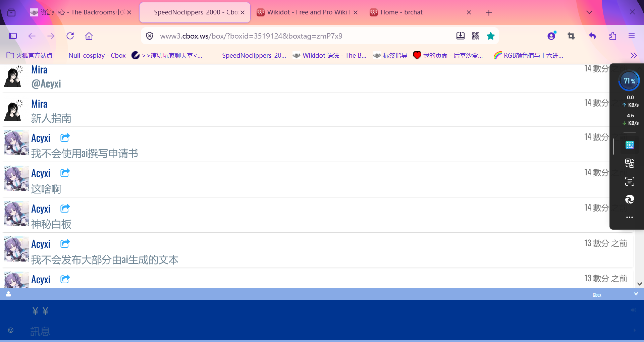This screenshot has width=644, height=342.
Task: Open 速切玩家聊天室 bookmark
Action: point(167,55)
